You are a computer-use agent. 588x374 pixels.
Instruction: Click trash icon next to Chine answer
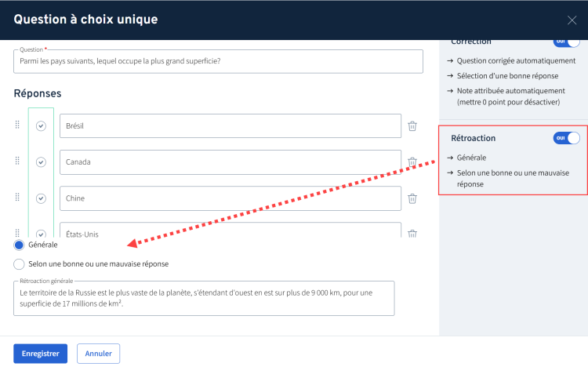point(412,198)
